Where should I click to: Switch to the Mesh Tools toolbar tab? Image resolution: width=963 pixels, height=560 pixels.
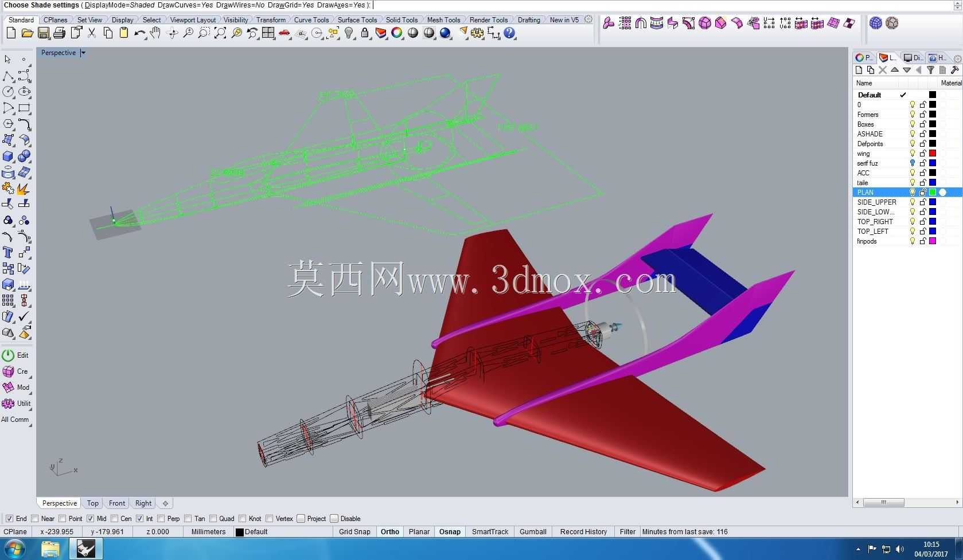443,20
